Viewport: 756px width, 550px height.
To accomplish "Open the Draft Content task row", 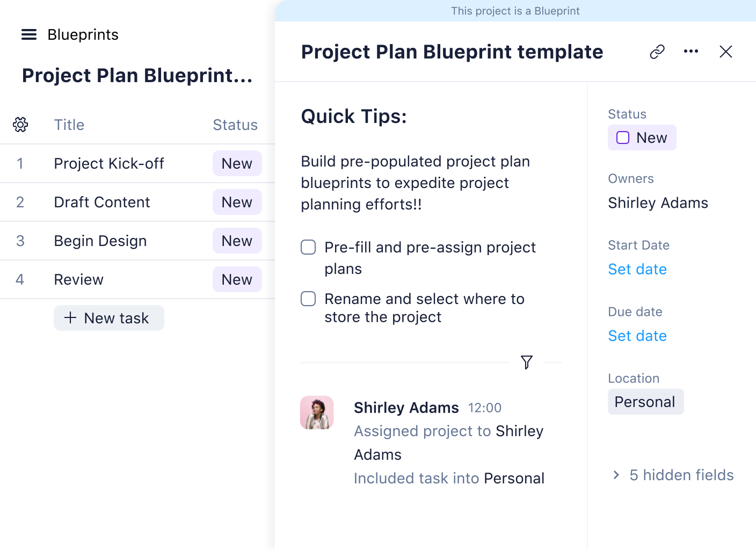I will click(x=102, y=202).
